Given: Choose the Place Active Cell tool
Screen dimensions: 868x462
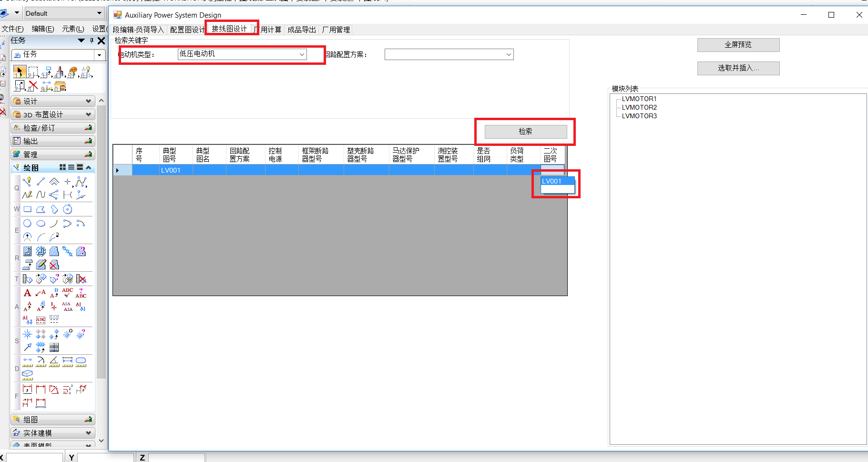Looking at the screenshot, I should [x=27, y=334].
